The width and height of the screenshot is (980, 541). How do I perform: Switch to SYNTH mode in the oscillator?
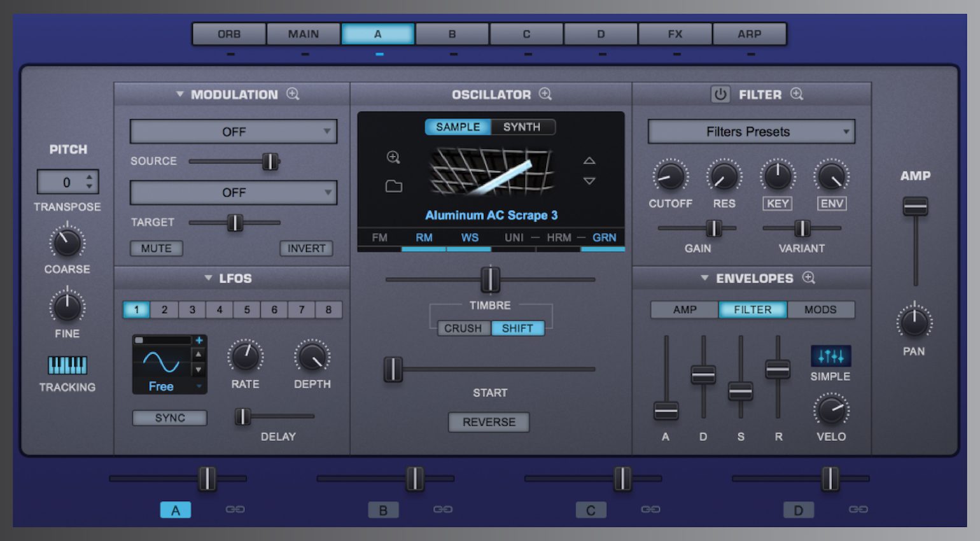point(522,127)
